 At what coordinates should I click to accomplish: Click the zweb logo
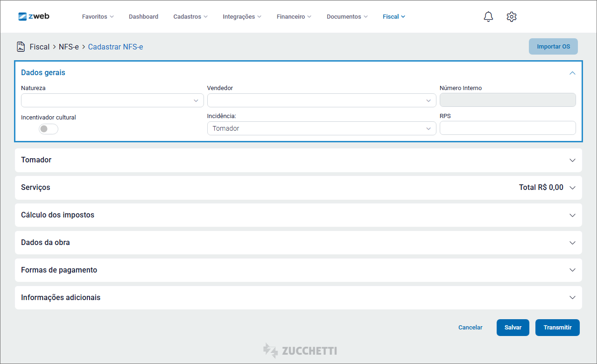34,16
